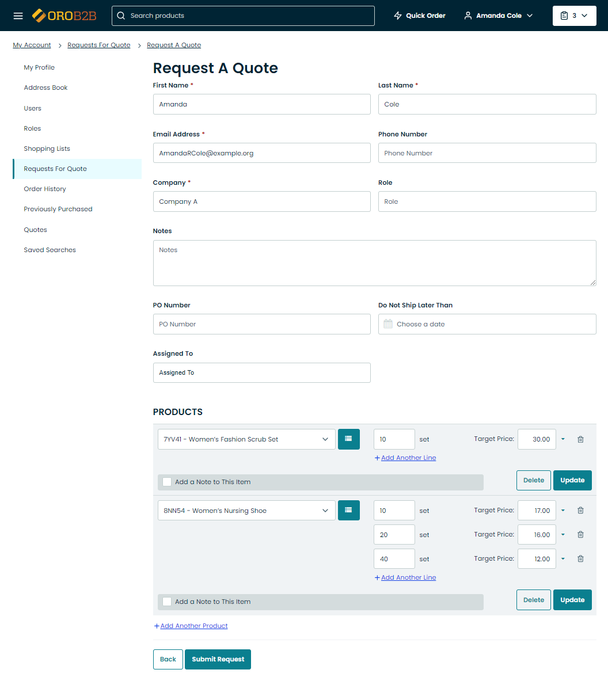Viewport: 608px width, 700px height.
Task: Delete the 30.00 target price line via trash icon
Action: coord(580,439)
